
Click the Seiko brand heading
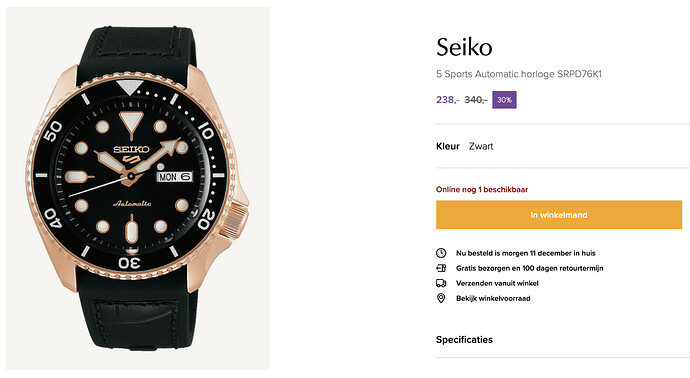click(464, 47)
